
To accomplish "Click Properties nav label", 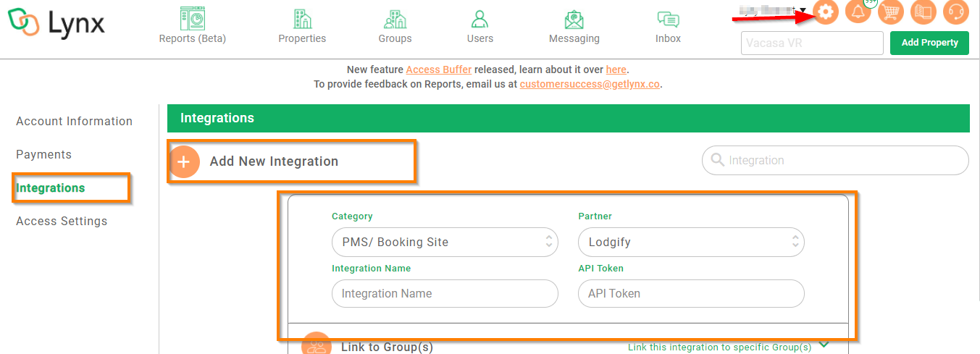I will 302,38.
